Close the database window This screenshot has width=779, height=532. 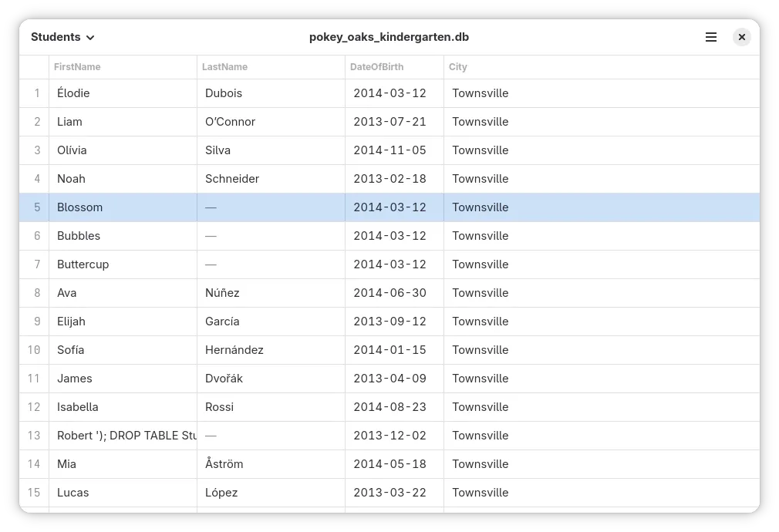tap(741, 37)
